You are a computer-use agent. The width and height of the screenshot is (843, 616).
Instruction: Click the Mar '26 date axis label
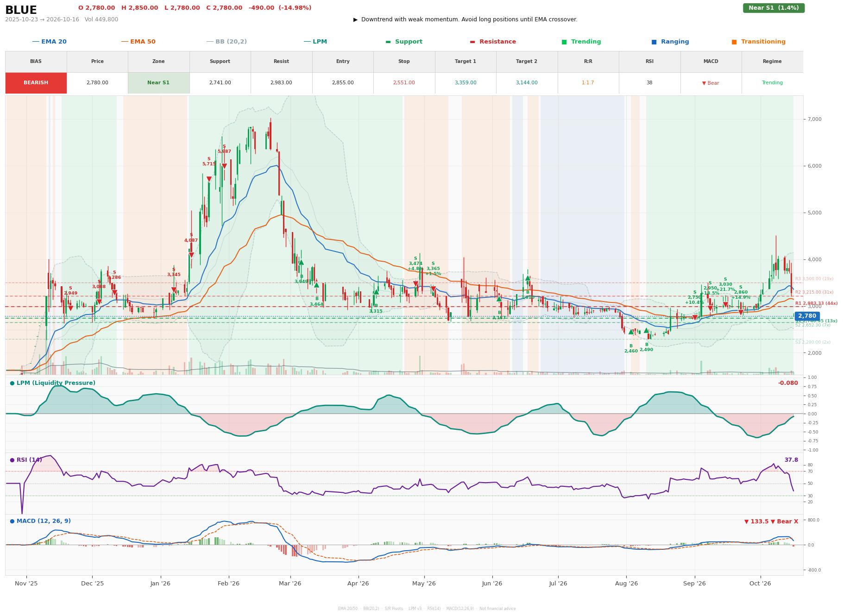290,584
